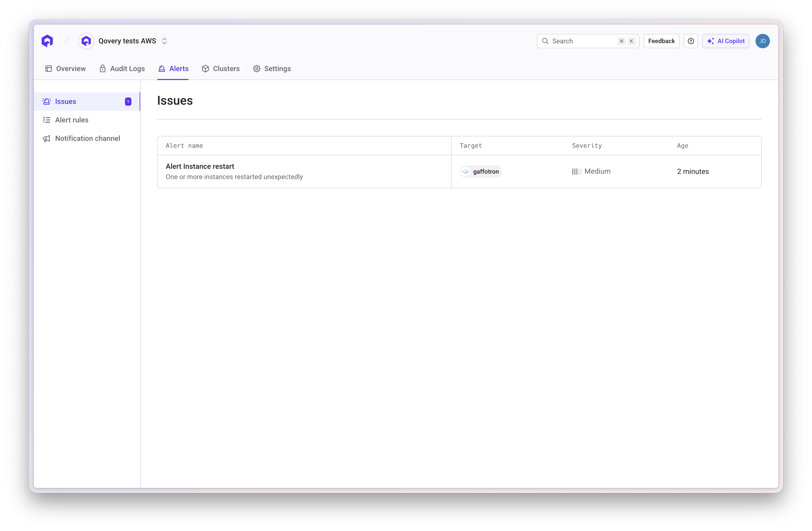This screenshot has width=812, height=531.
Task: Click the Settings gear icon
Action: 257,68
